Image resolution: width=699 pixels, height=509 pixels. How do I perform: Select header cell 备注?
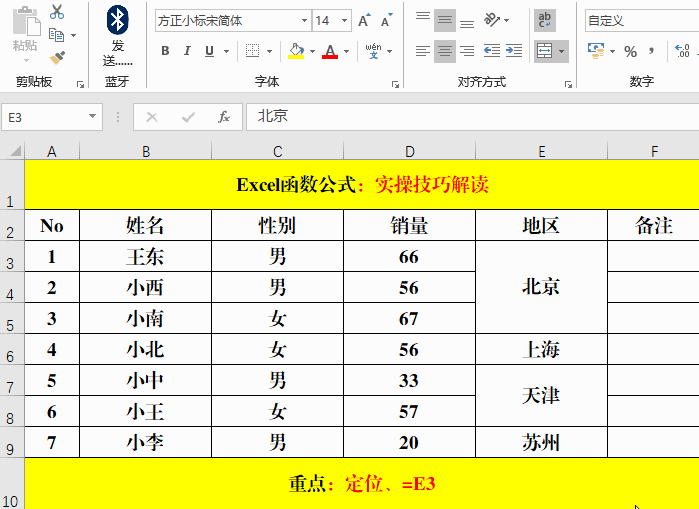(654, 226)
